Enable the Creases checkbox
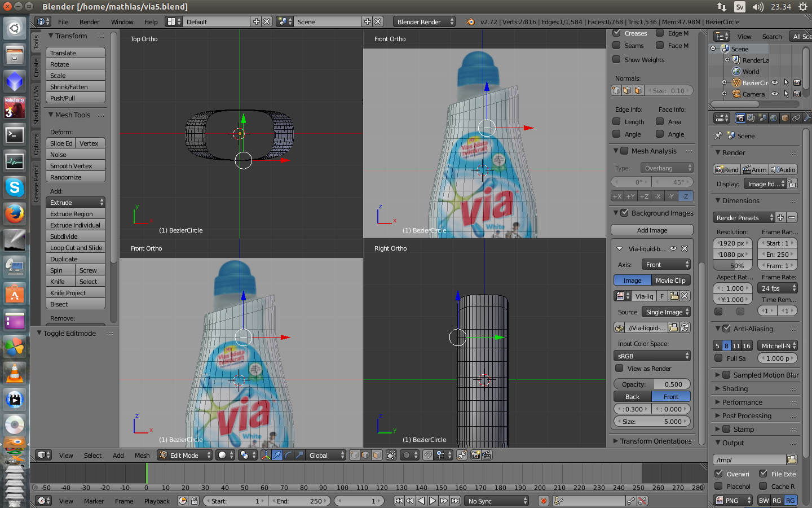The height and width of the screenshot is (508, 812). pyautogui.click(x=616, y=33)
